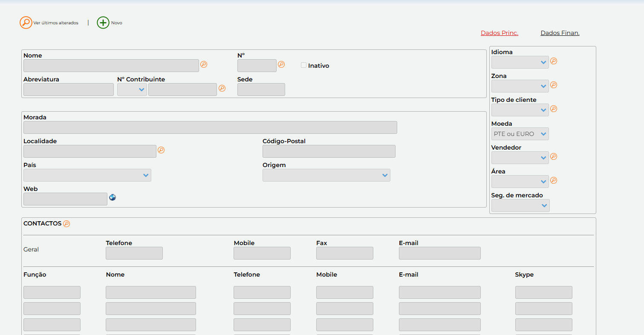
Task: Click lookup icon beside Nº Contribuinte field
Action: click(222, 88)
